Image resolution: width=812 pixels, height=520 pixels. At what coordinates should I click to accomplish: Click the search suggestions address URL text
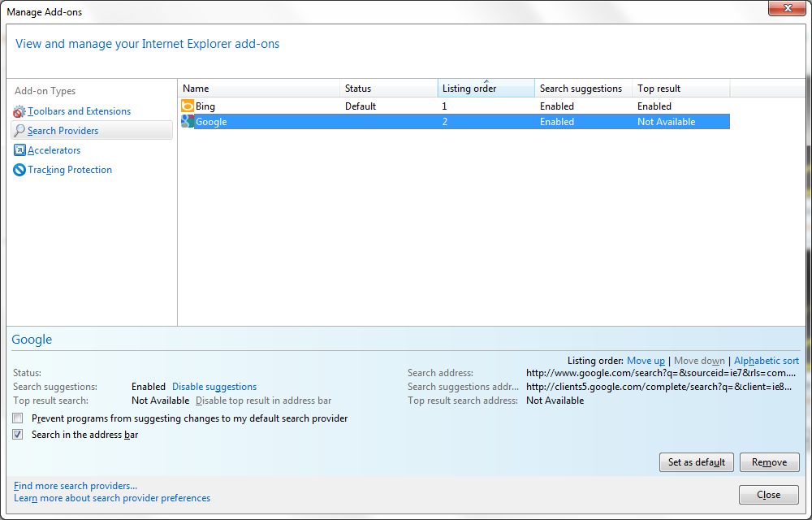659,387
